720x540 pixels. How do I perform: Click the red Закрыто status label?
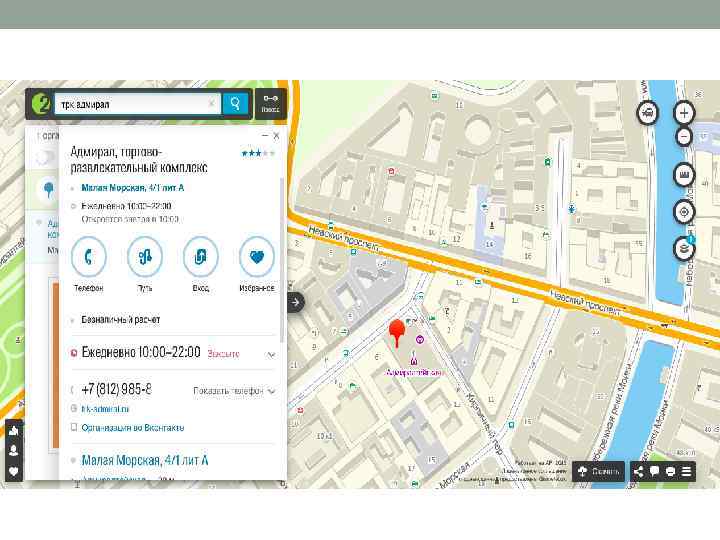click(223, 354)
